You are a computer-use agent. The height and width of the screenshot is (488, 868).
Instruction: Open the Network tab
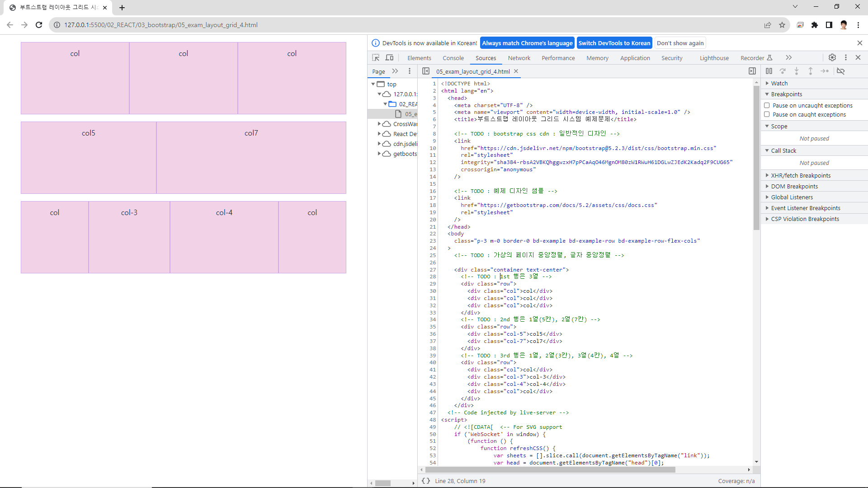519,58
